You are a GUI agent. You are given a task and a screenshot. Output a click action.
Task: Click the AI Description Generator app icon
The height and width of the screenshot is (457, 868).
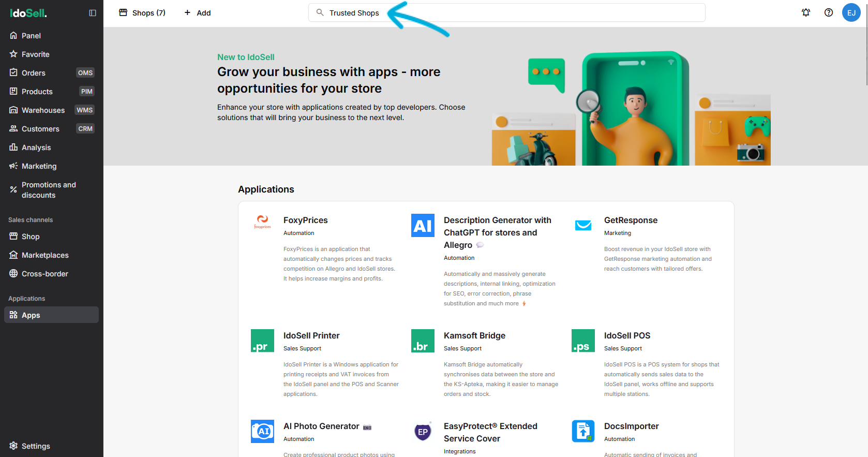click(423, 225)
